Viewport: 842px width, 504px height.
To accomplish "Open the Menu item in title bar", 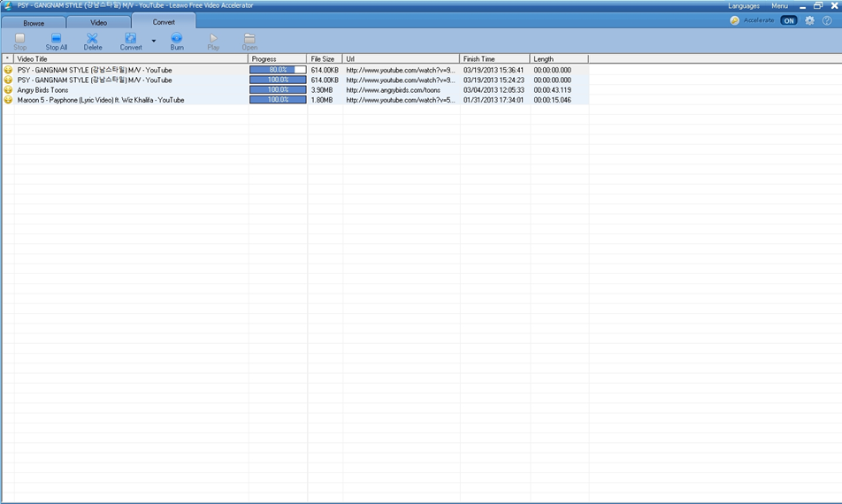I will [x=780, y=6].
